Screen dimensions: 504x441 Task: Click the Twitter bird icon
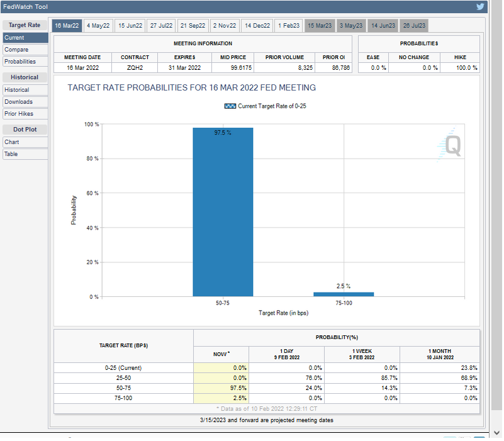(x=480, y=7)
